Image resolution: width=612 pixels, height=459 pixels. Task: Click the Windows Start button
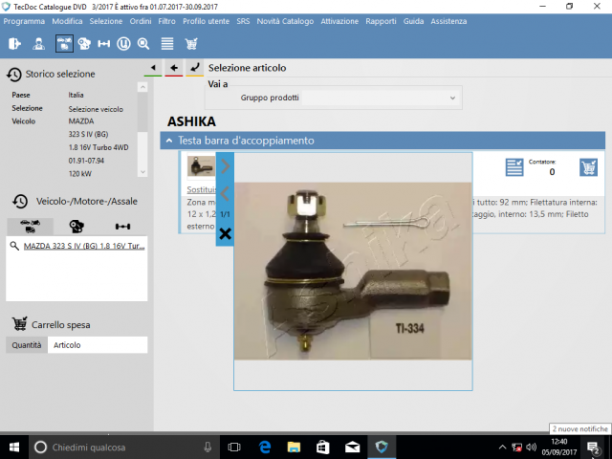tap(14, 447)
